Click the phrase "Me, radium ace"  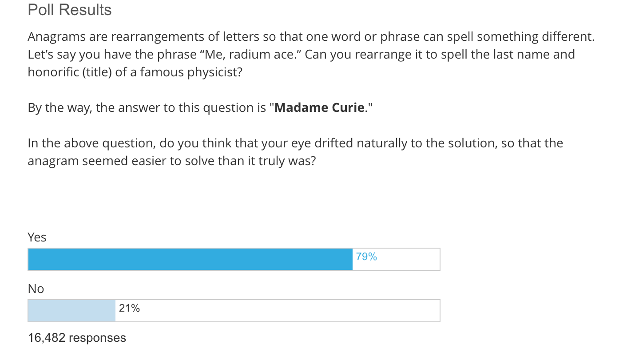click(x=251, y=55)
